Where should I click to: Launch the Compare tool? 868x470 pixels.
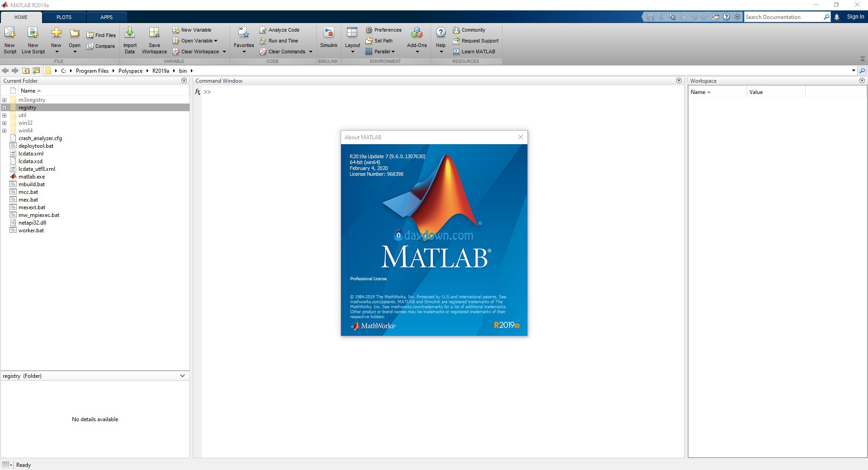point(101,46)
